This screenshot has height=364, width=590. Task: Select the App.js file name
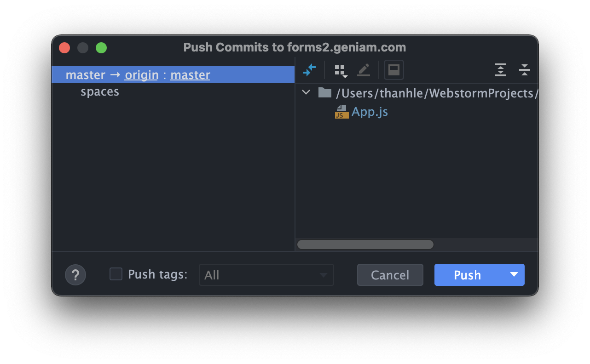point(370,112)
